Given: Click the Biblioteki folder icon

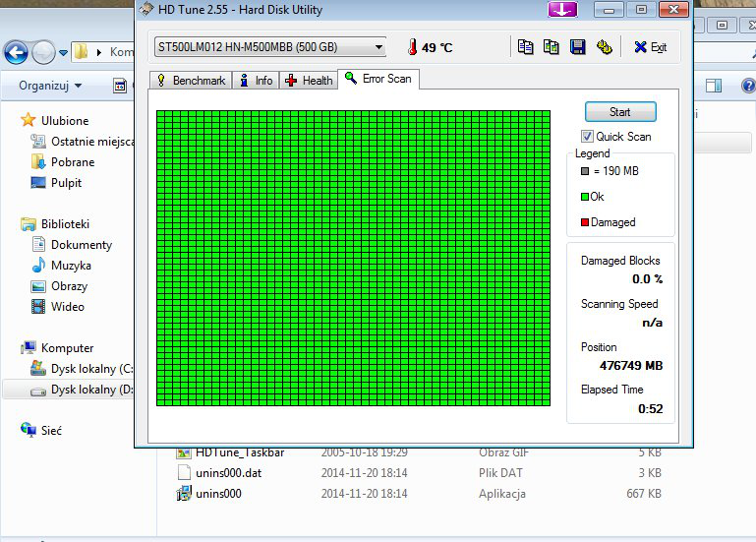Looking at the screenshot, I should (28, 224).
